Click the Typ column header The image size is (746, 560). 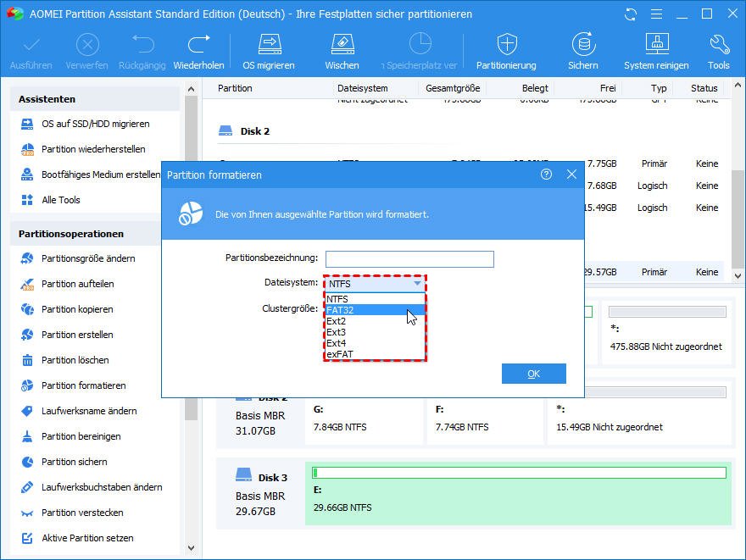[659, 88]
